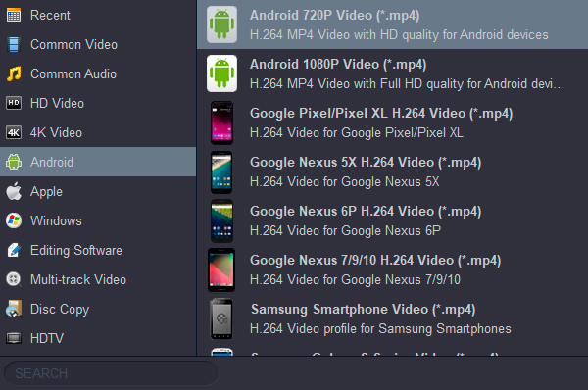Choose Google Pixel/Pixel XL H.264 Video title
Image resolution: width=588 pixels, height=390 pixels.
[381, 114]
